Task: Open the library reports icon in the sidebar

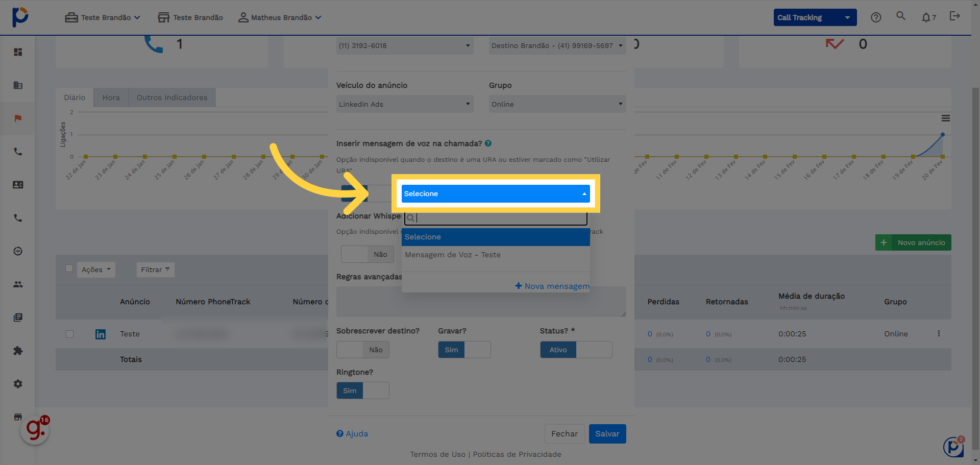Action: point(18,317)
